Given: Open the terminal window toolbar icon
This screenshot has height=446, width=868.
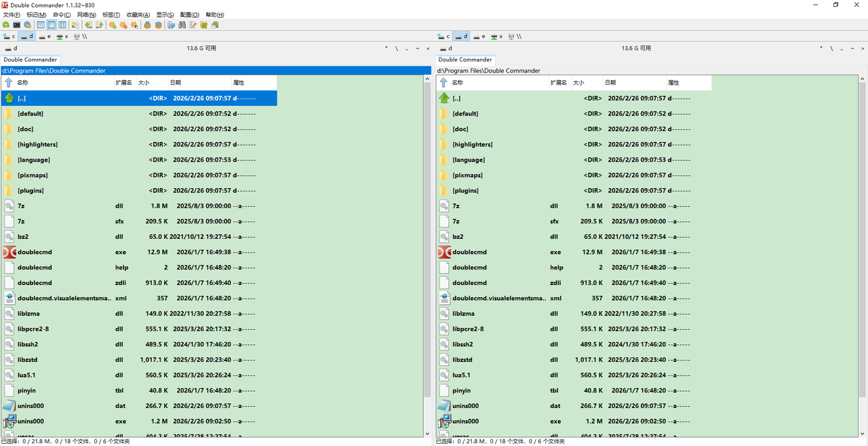Looking at the screenshot, I should coord(16,25).
